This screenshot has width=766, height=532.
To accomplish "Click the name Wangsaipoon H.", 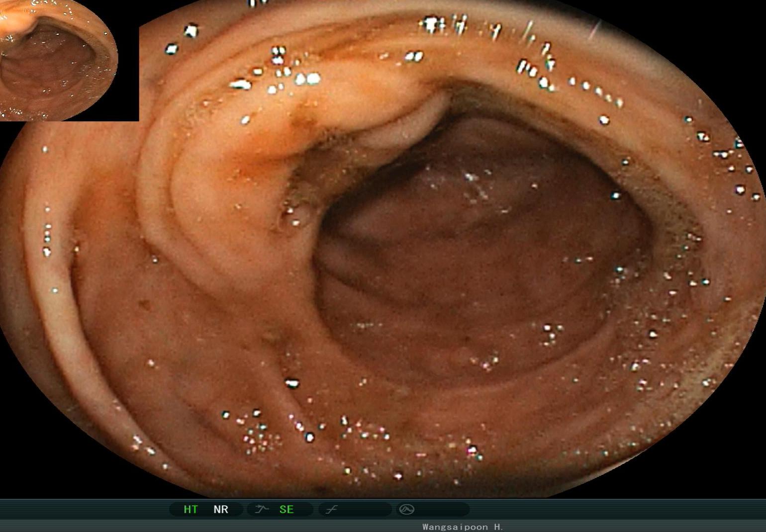I will [x=463, y=527].
